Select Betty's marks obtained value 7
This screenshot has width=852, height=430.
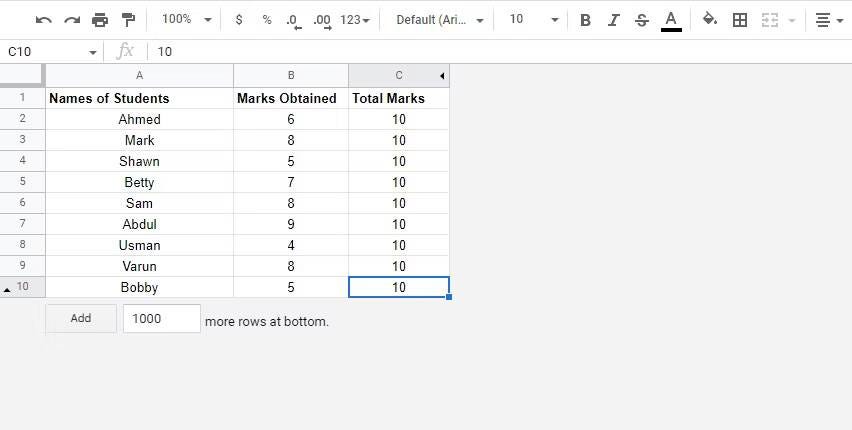tap(291, 182)
